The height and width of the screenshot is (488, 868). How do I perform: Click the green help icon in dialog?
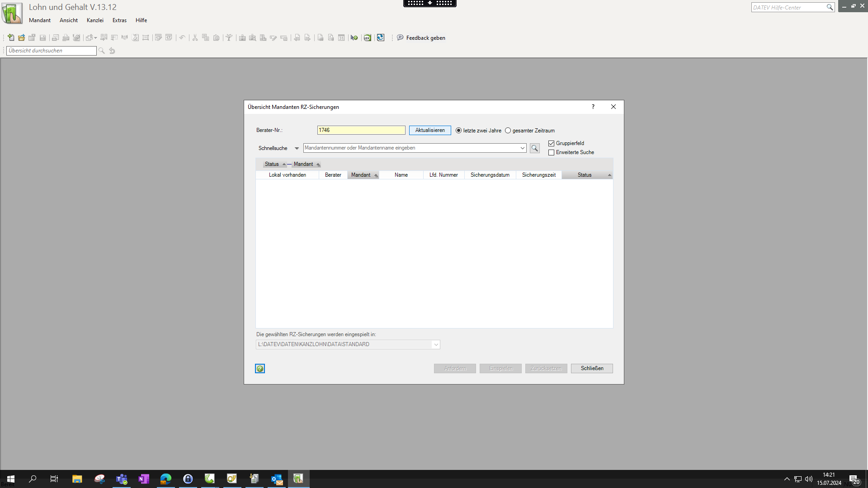click(260, 369)
